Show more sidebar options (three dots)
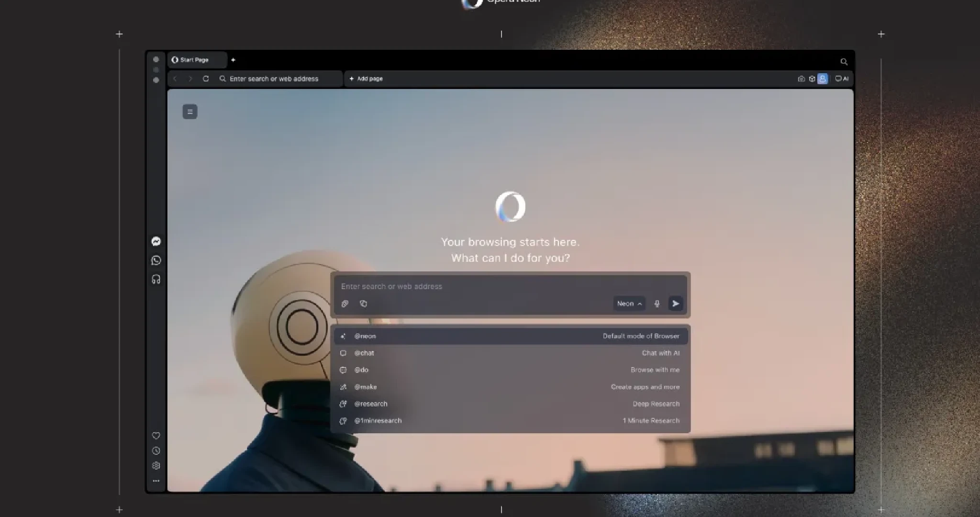The width and height of the screenshot is (980, 517). [x=156, y=481]
